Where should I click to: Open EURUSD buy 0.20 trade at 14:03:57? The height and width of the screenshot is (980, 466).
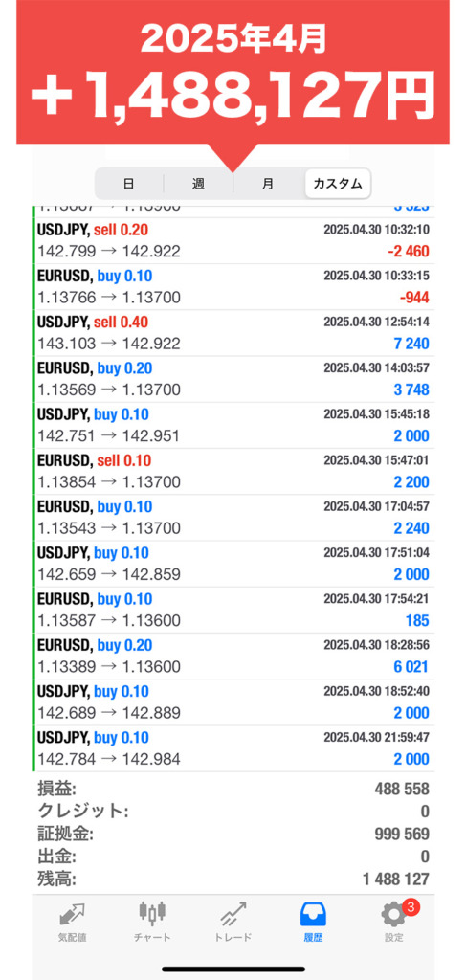(233, 379)
